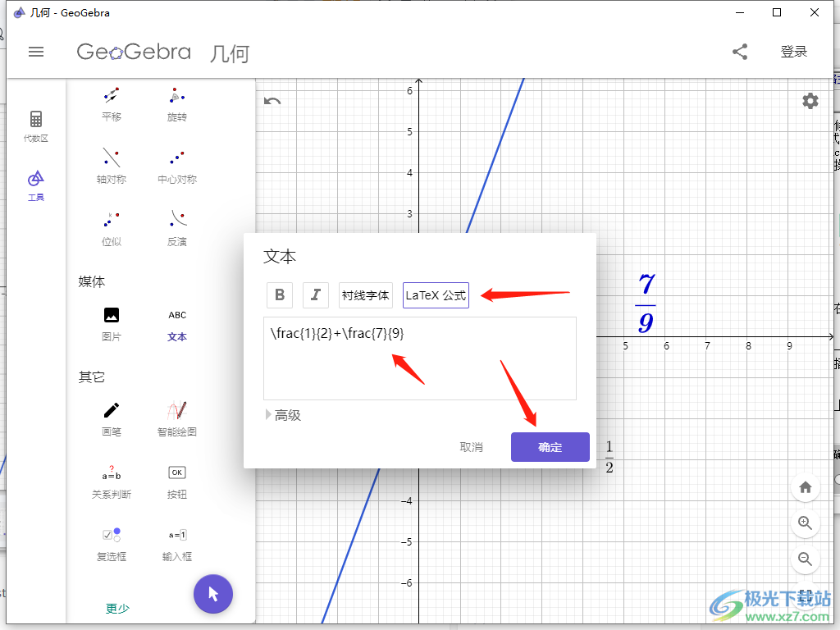
Task: Open graphics settings gear
Action: [x=810, y=101]
